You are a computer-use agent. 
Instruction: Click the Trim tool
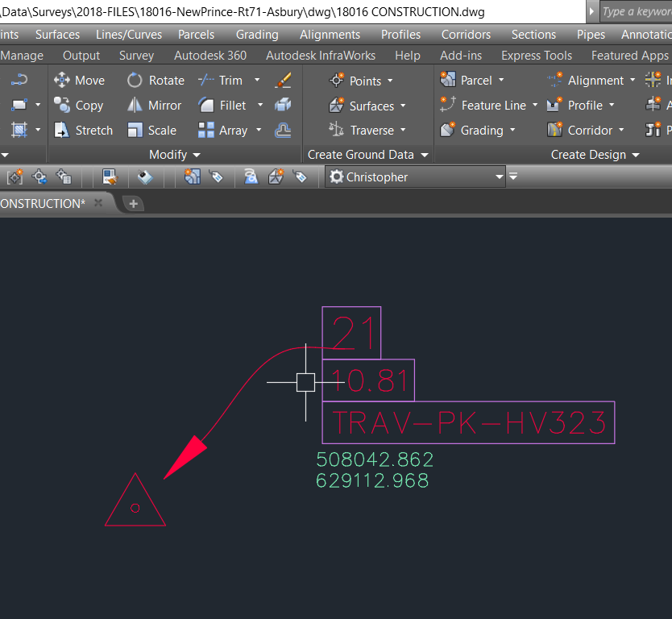[221, 80]
